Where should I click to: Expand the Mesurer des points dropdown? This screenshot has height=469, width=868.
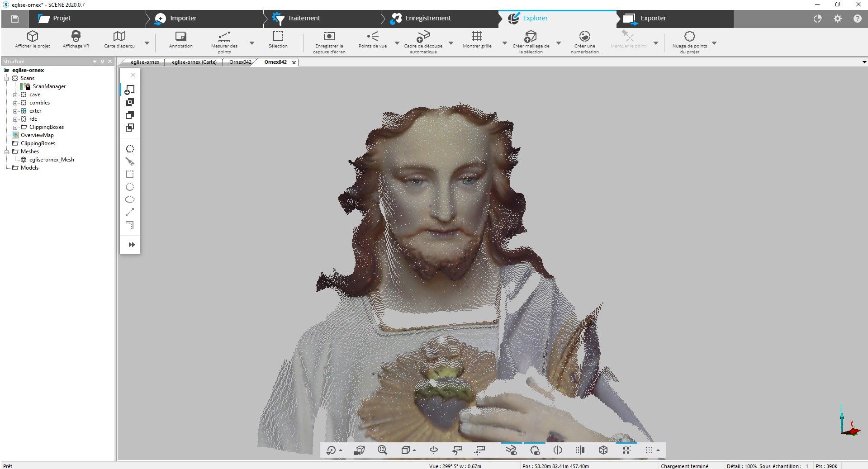(251, 43)
